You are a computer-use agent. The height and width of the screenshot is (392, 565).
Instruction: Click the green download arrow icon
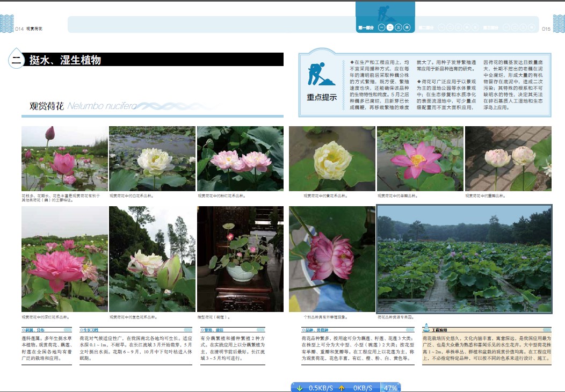[300, 388]
